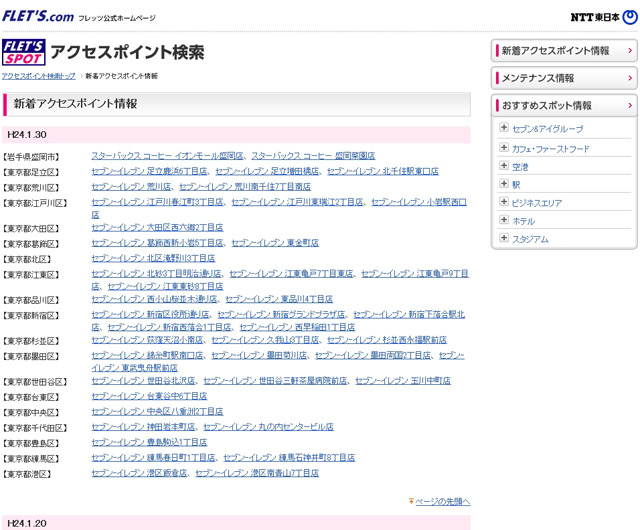Open セブン-イレブン 練馬春日町1丁目店 link
Viewport: 640px width, 530px height.
[x=153, y=458]
